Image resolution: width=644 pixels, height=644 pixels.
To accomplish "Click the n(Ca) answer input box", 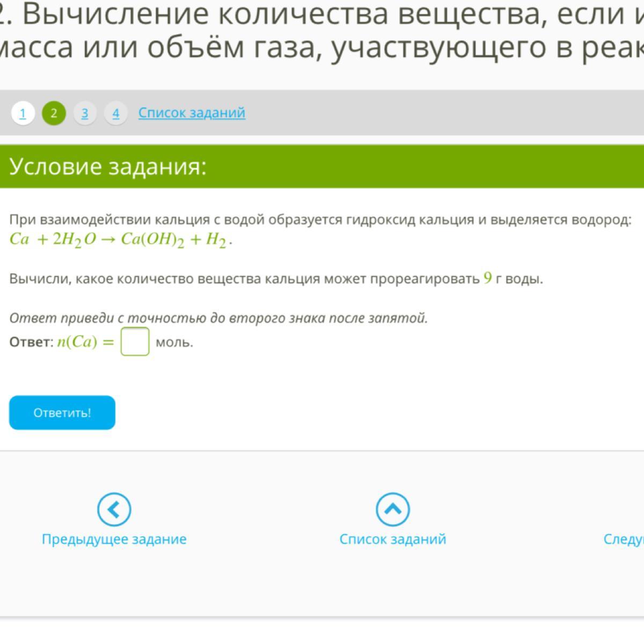I will point(135,342).
